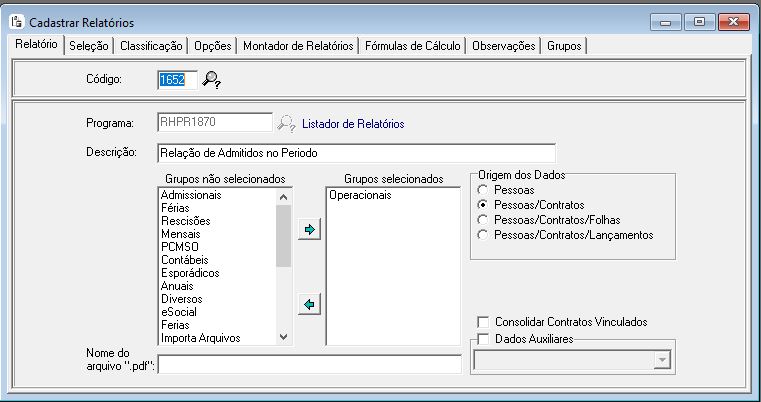Select the Pessoas radio button
Image resolution: width=761 pixels, height=402 pixels.
[x=485, y=189]
